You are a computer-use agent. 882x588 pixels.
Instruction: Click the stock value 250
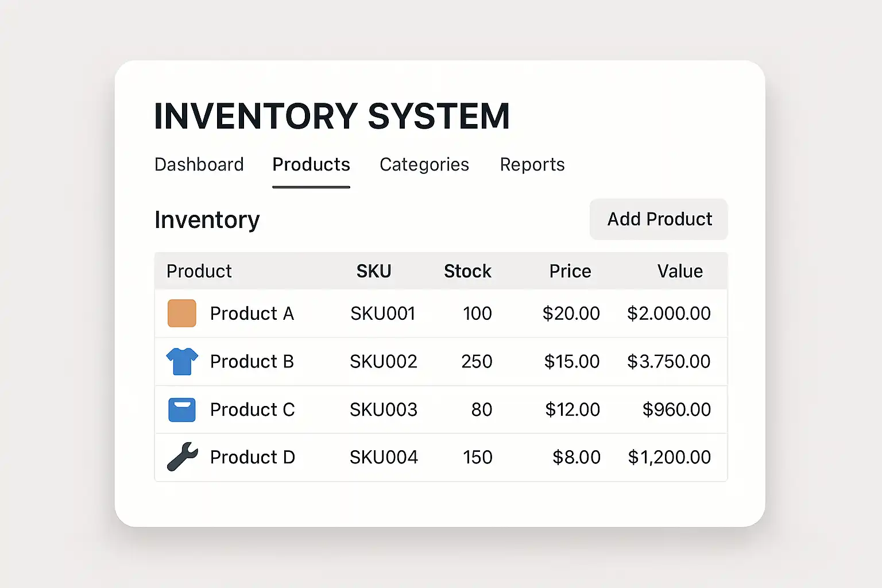point(477,362)
